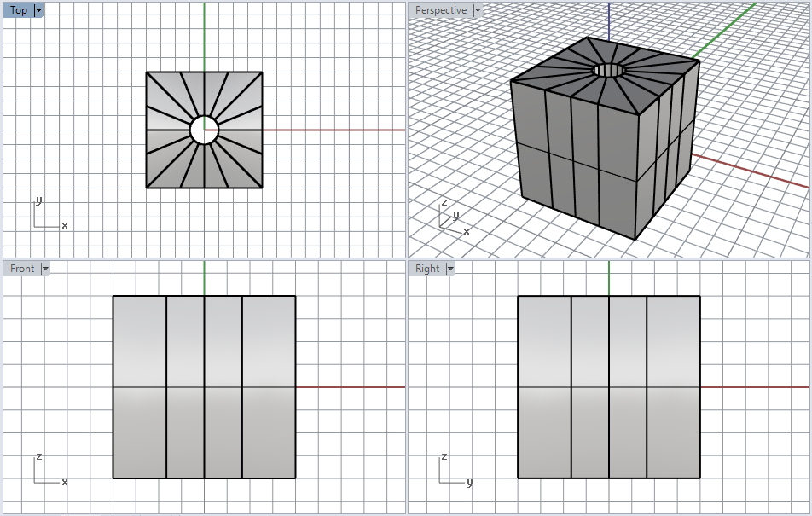Activate the Right viewport title label
The height and width of the screenshot is (516, 812).
(x=427, y=269)
